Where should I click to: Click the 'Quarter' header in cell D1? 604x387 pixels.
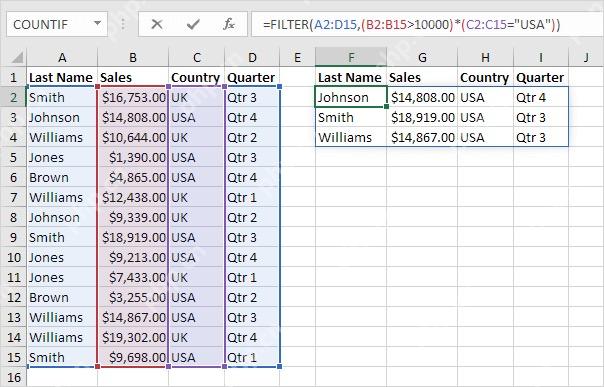pyautogui.click(x=251, y=77)
